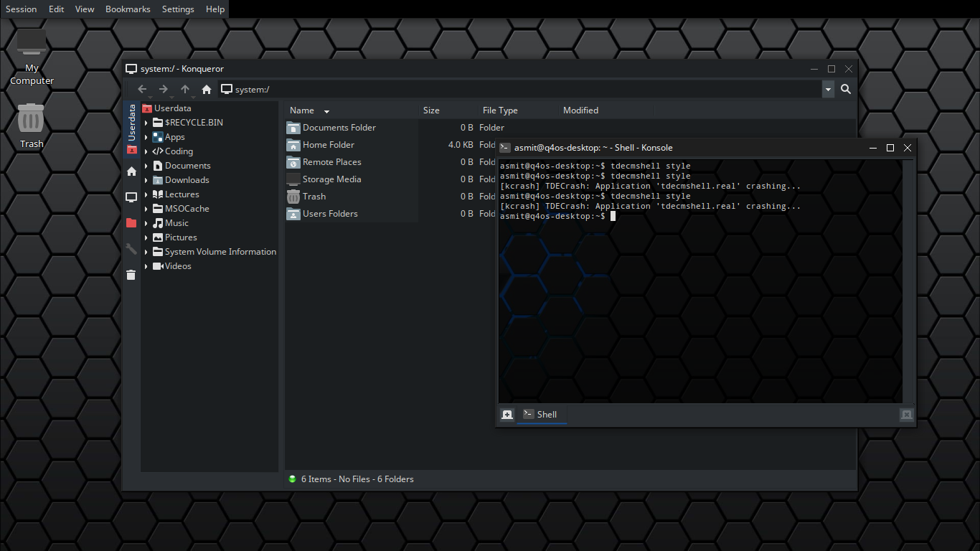Click the Forward arrow in Konqueror toolbar

pyautogui.click(x=164, y=89)
